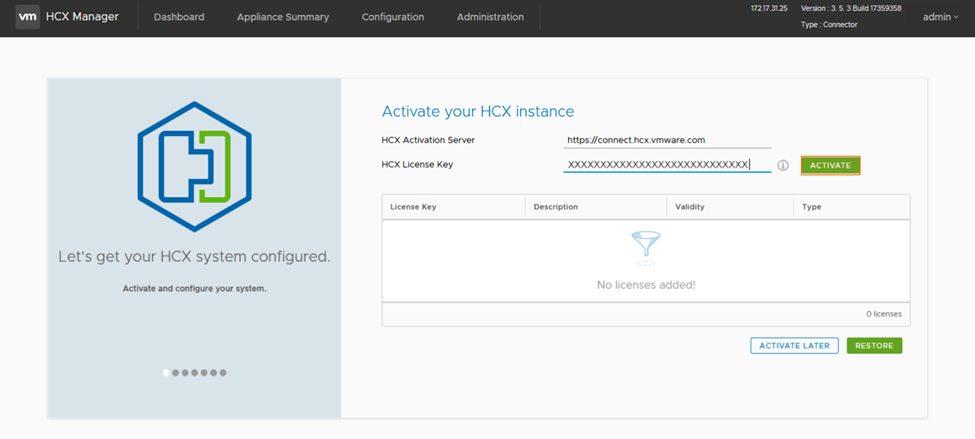Image resolution: width=975 pixels, height=439 pixels.
Task: Click the HCX License Key label
Action: click(417, 165)
